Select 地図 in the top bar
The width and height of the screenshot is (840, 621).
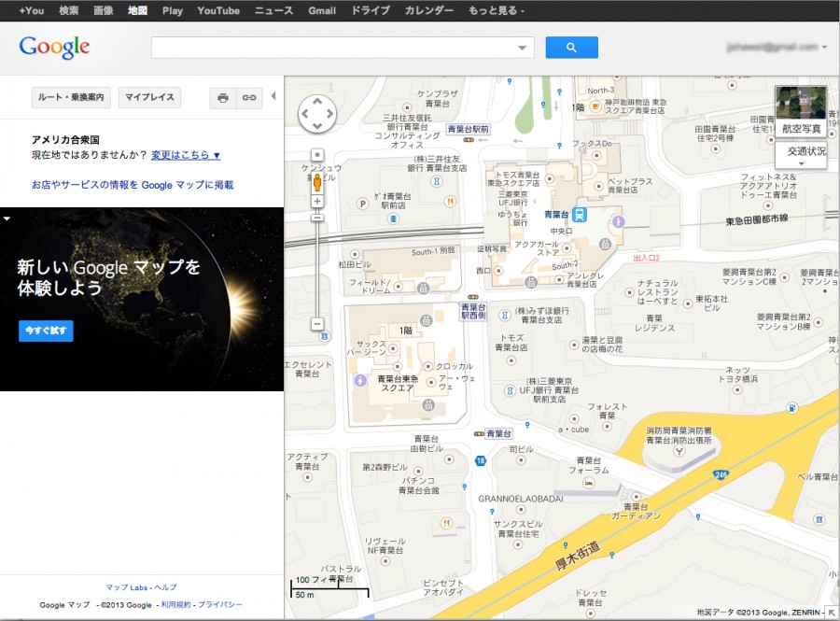(138, 10)
